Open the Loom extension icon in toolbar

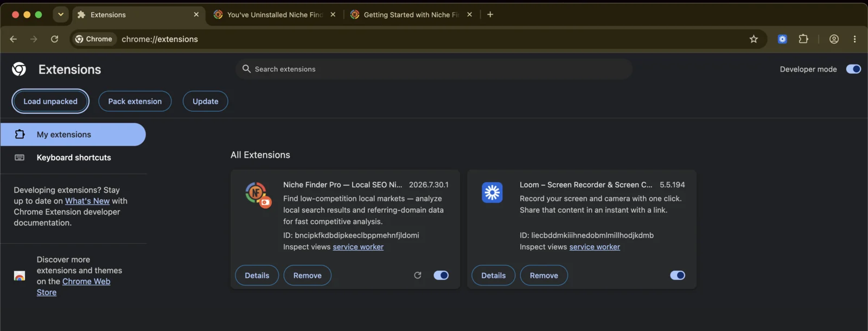(x=782, y=39)
